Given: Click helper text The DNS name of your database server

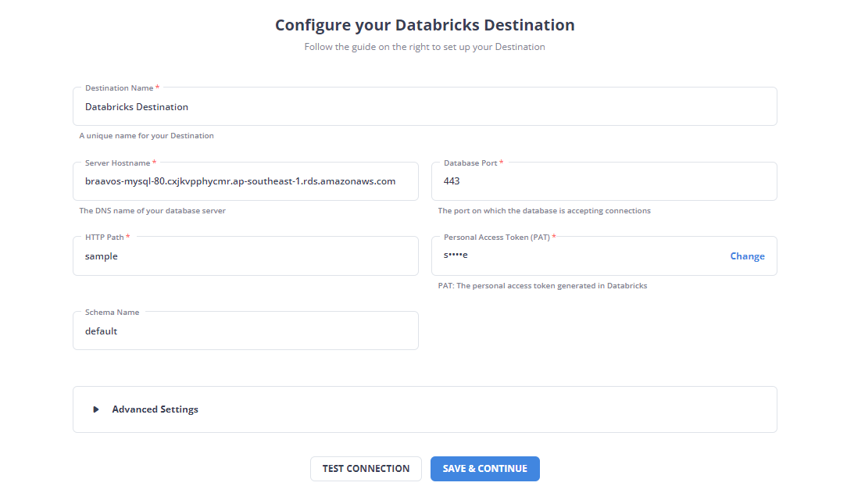Looking at the screenshot, I should coord(152,211).
